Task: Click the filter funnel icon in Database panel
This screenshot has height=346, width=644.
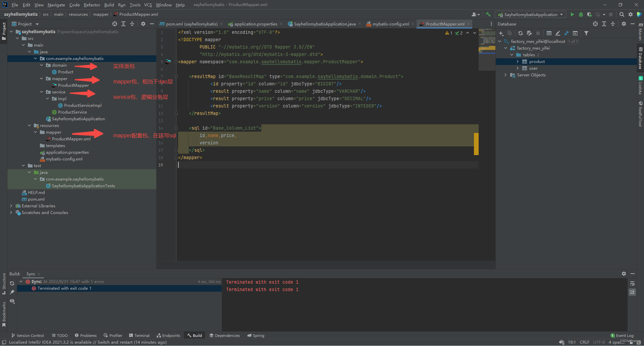Action: coord(586,33)
